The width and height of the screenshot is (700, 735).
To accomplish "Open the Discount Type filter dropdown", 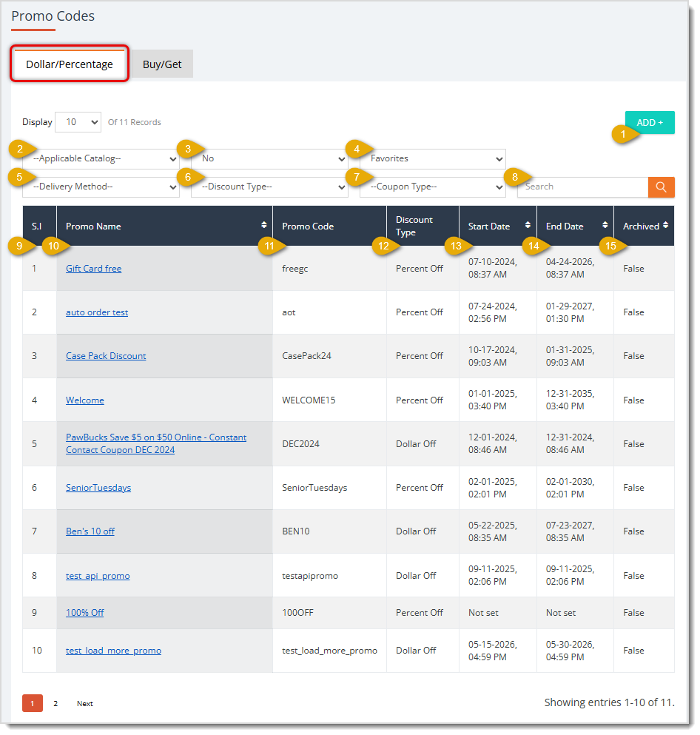I will tap(269, 187).
